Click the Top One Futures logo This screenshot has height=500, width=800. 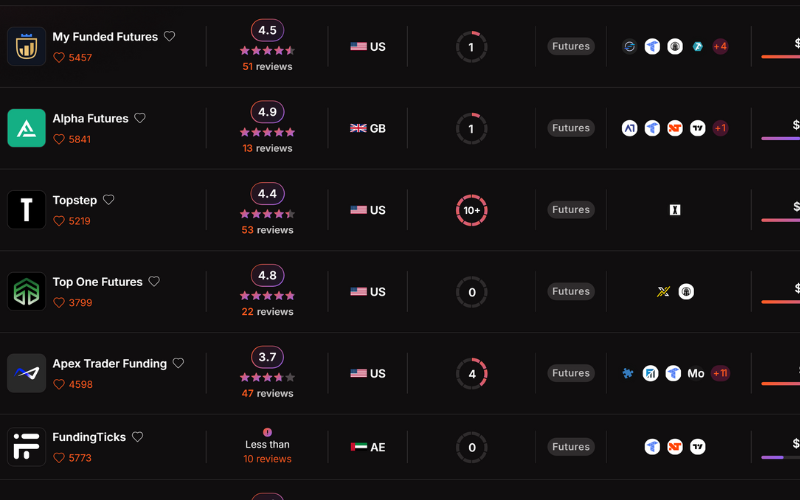coord(26,292)
